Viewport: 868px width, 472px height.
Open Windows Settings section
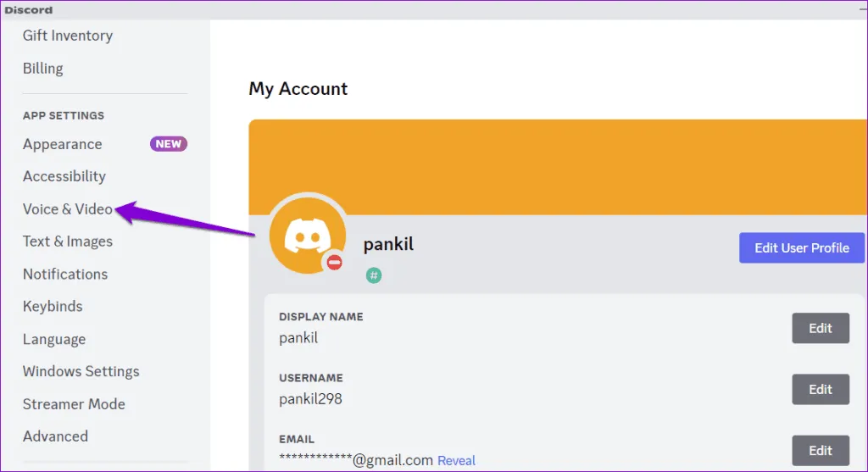(81, 371)
